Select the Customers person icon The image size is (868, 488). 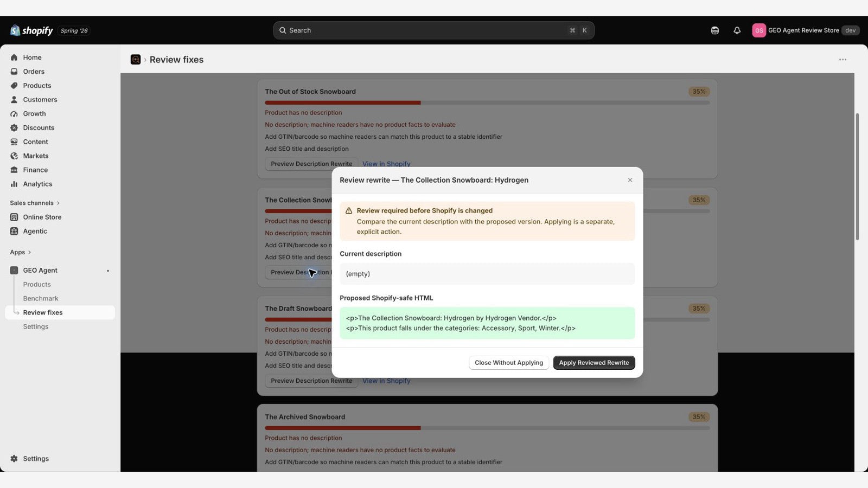click(14, 100)
